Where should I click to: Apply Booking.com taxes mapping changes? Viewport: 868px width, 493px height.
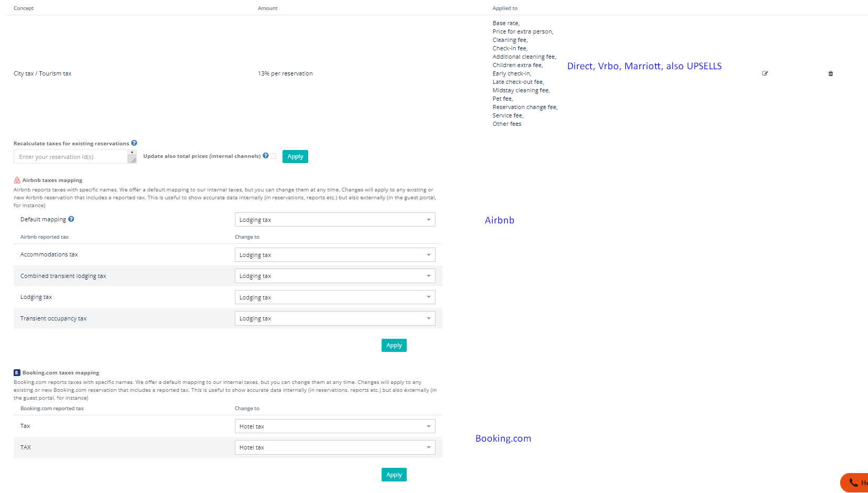tap(394, 475)
